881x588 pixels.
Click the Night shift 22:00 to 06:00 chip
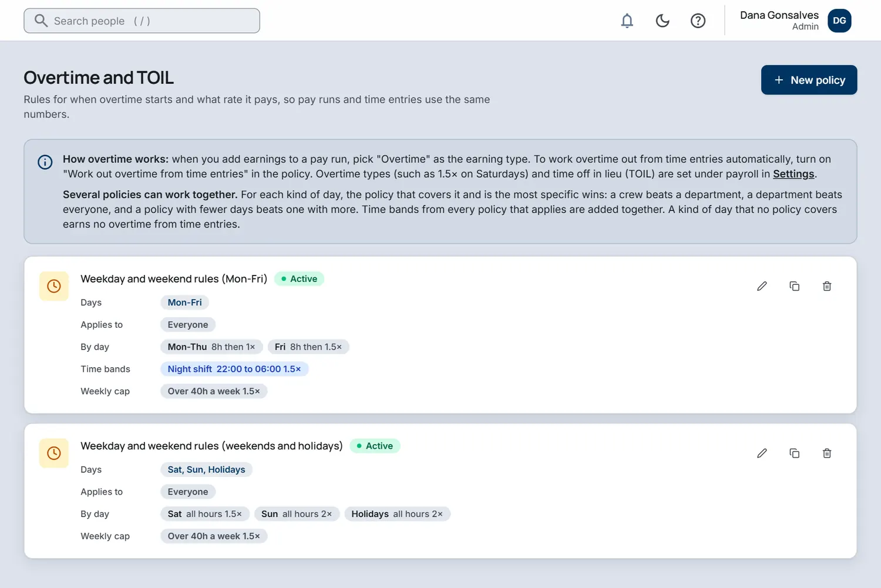(234, 369)
